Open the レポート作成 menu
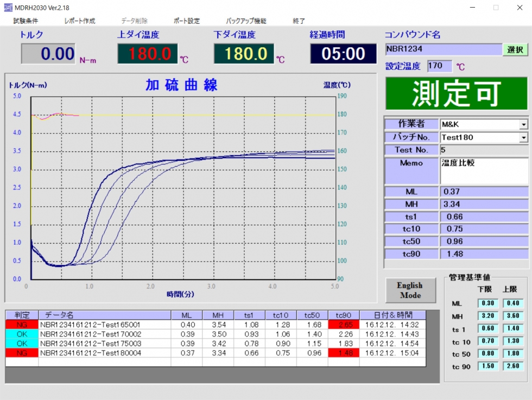Screen dimensions: 532x400 (79, 21)
